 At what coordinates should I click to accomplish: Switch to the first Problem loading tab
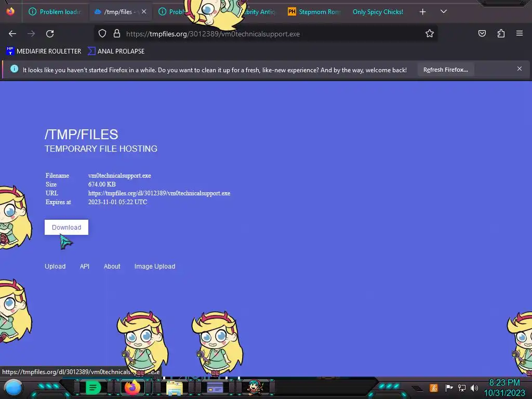click(55, 12)
